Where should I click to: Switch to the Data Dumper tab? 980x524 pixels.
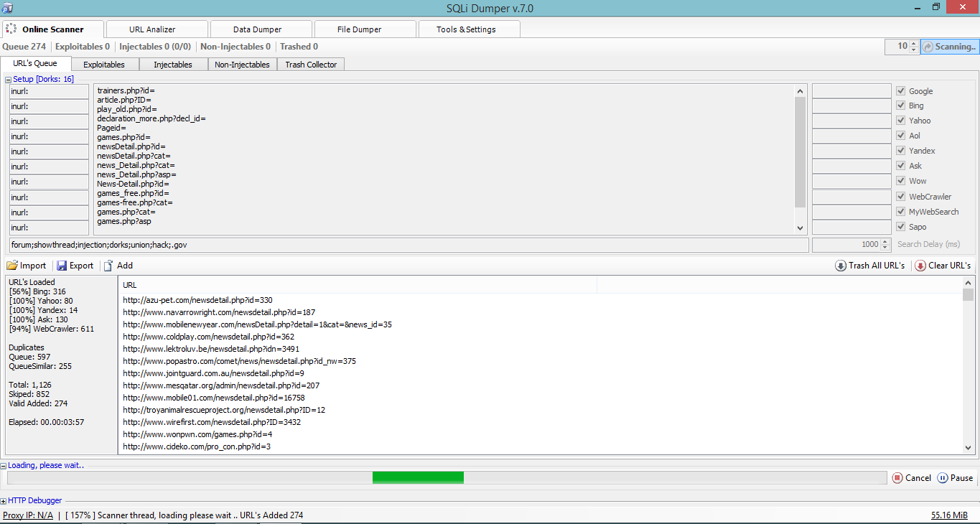click(261, 29)
